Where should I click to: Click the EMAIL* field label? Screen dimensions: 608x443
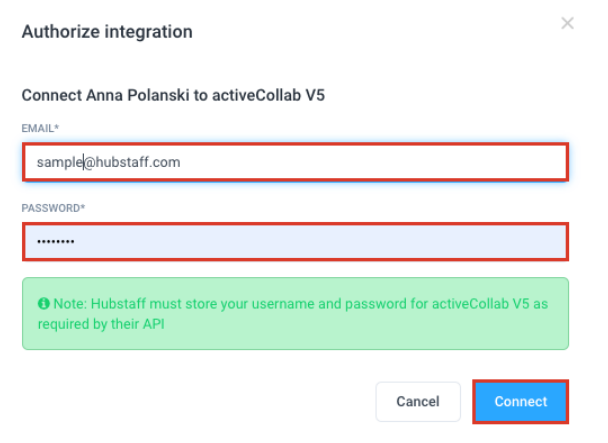(x=40, y=129)
